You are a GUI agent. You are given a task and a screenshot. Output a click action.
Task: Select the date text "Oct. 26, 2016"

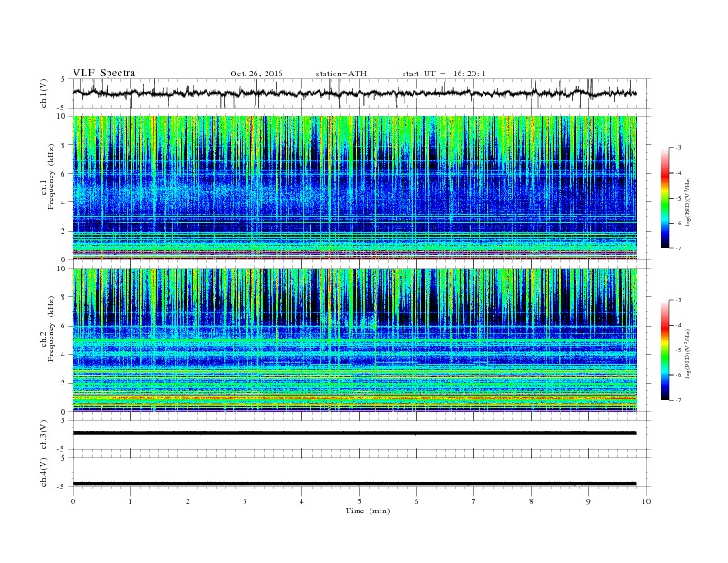256,74
